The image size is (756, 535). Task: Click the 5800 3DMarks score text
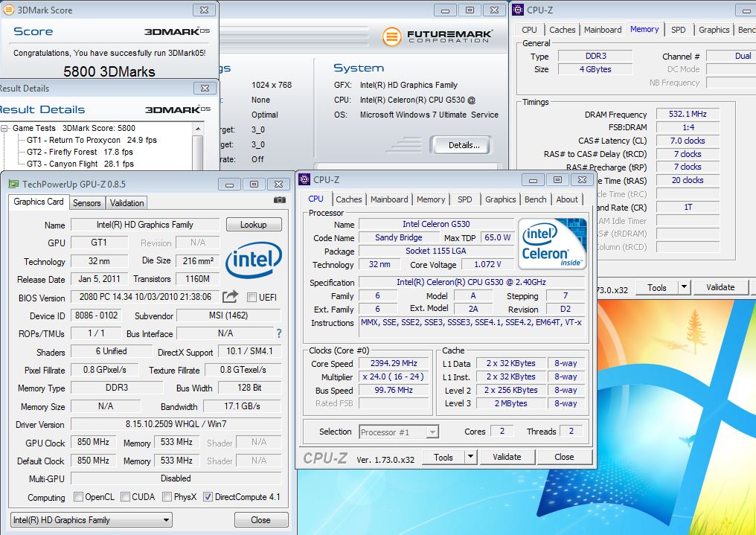point(109,72)
